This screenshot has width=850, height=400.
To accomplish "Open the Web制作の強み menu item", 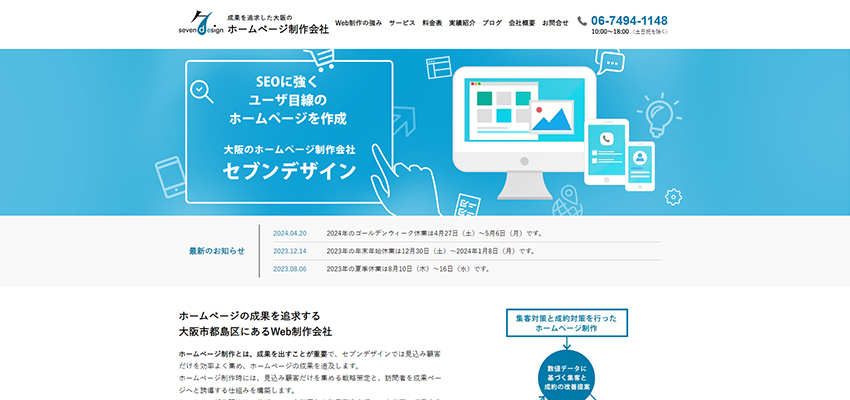I will pyautogui.click(x=358, y=23).
